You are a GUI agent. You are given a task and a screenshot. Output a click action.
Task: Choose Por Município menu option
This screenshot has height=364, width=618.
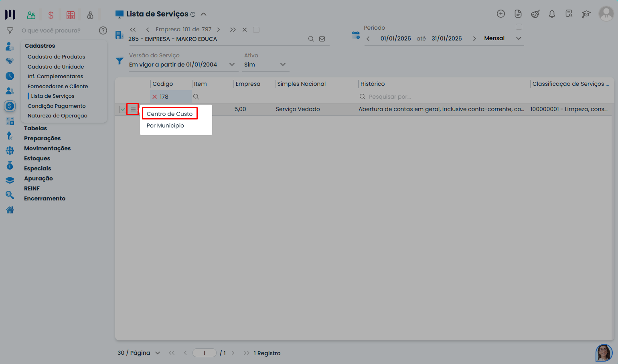coord(165,125)
